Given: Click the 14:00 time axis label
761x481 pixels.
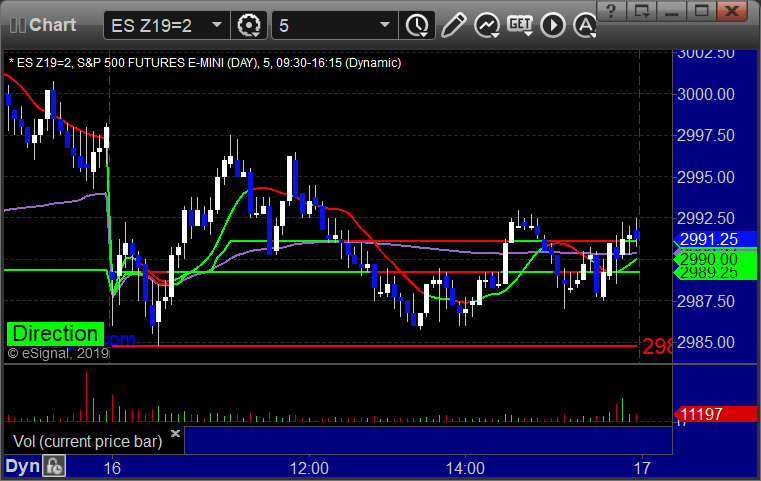Looking at the screenshot, I should 465,468.
